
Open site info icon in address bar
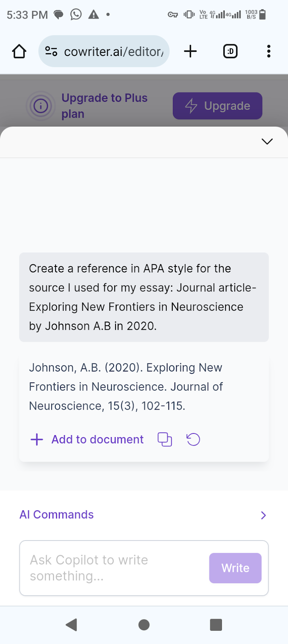click(51, 52)
